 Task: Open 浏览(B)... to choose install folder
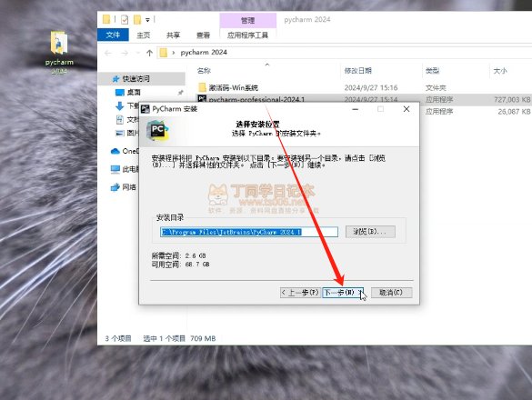[370, 232]
